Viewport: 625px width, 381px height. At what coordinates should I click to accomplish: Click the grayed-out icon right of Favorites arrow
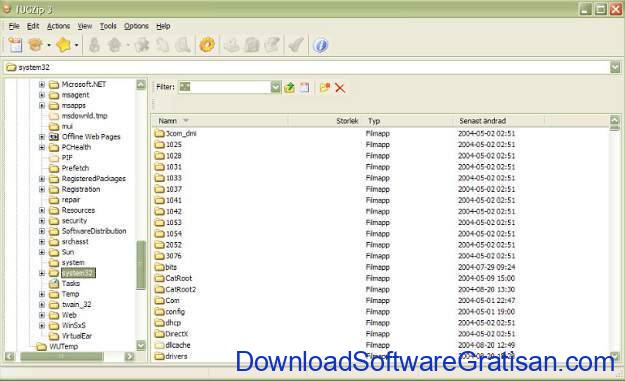(x=94, y=45)
